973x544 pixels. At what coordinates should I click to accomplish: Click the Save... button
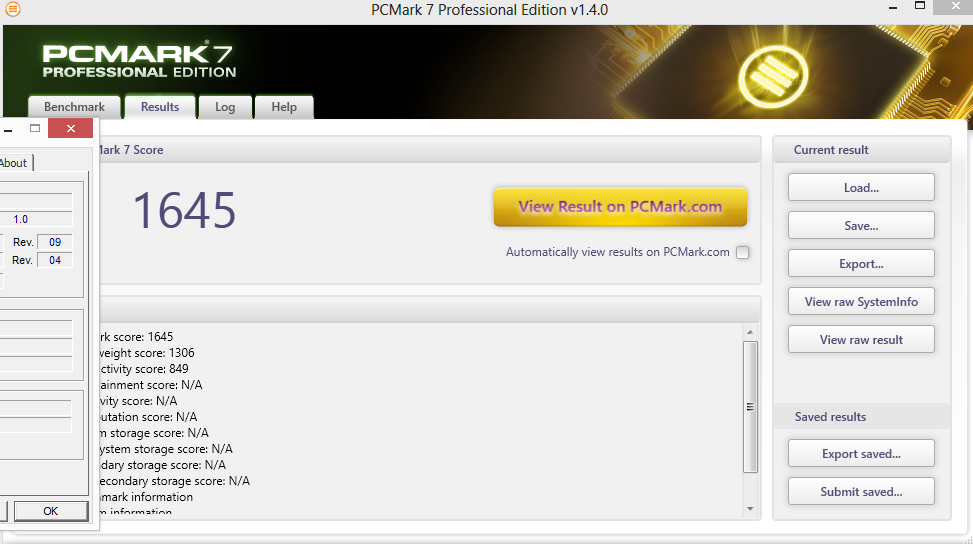[861, 226]
